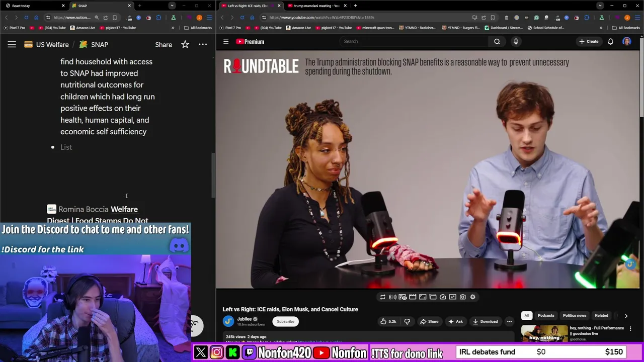
Task: Open YouTube account avatar menu
Action: click(627, 41)
